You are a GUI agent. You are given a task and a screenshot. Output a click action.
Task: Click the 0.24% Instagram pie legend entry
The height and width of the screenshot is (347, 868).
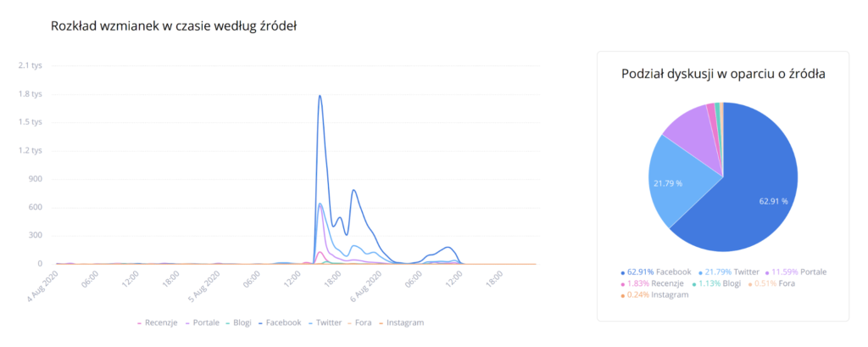tap(654, 294)
